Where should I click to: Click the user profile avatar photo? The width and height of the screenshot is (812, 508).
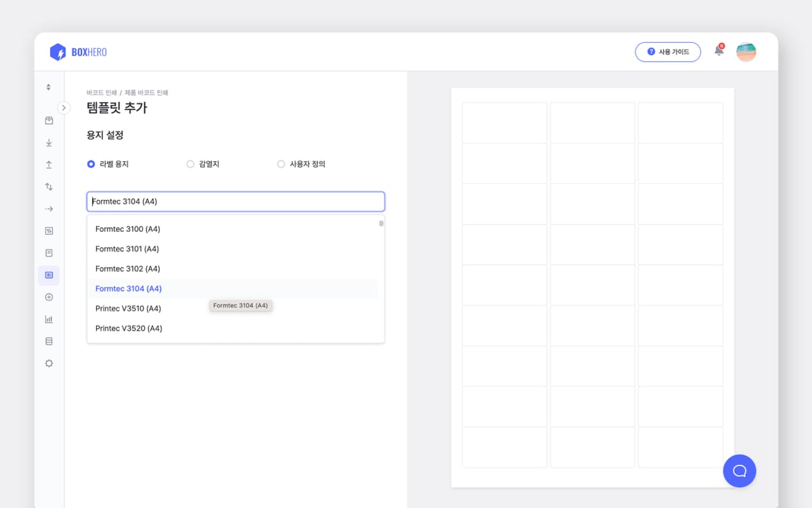click(746, 51)
